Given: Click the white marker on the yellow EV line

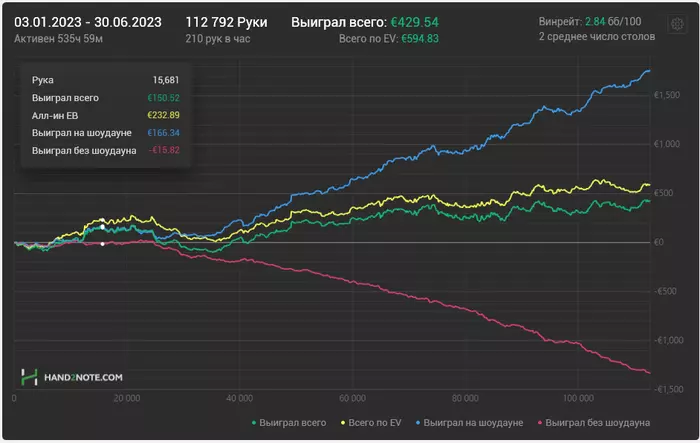Looking at the screenshot, I should pos(103,220).
